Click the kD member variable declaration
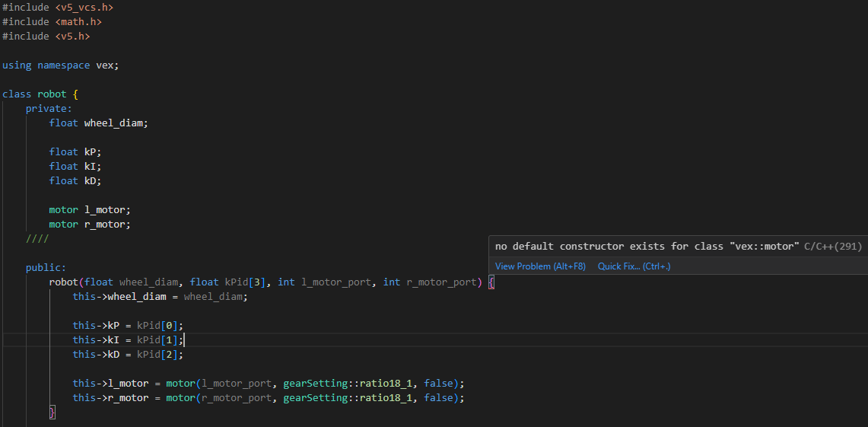 [x=90, y=181]
